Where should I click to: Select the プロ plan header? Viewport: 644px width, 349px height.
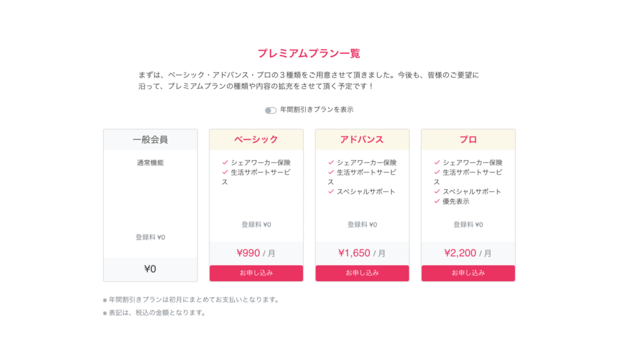pyautogui.click(x=468, y=140)
